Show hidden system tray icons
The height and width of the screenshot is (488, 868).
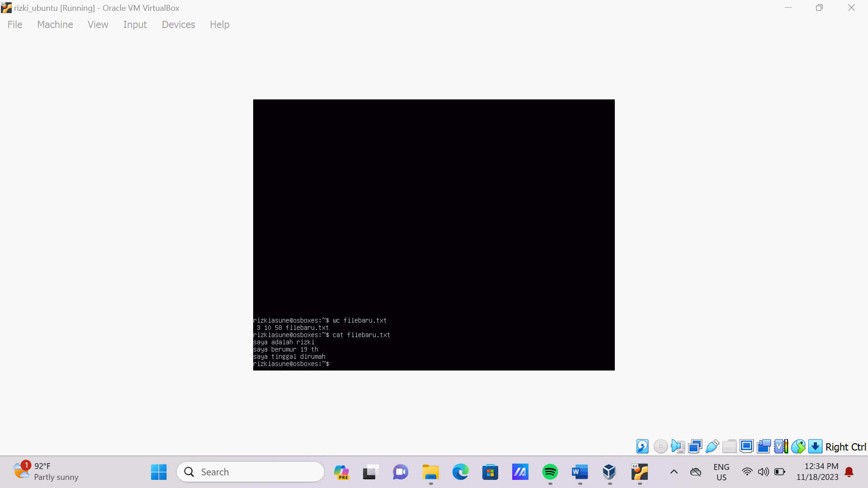click(x=674, y=472)
